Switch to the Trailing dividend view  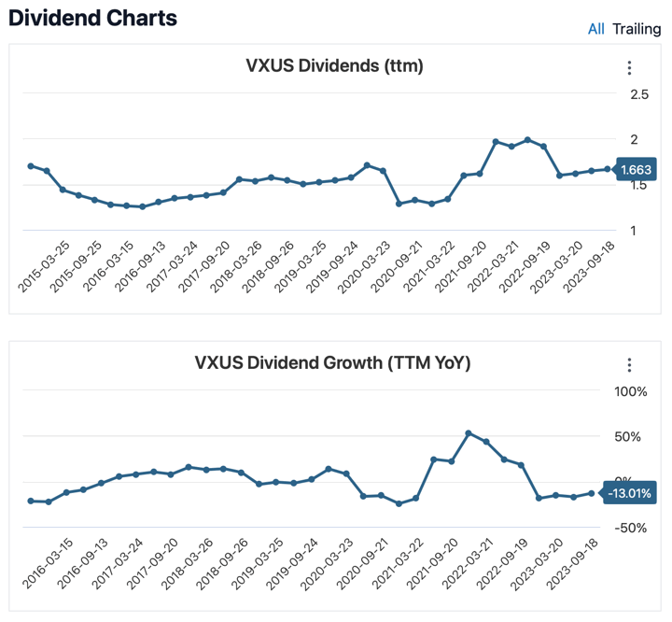637,29
